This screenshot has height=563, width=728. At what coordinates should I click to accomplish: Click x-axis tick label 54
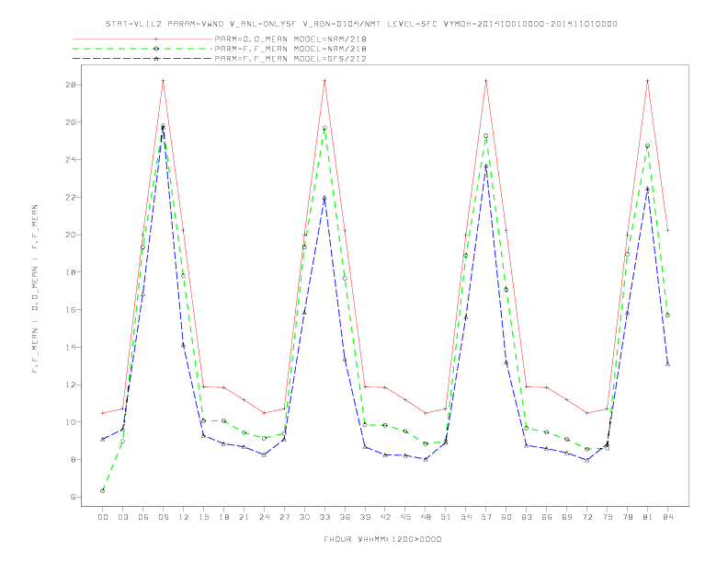(x=466, y=517)
